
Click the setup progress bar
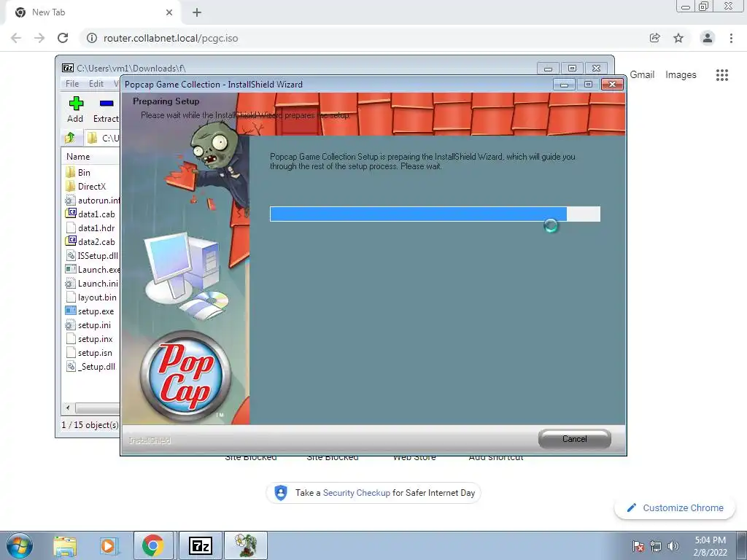tap(435, 214)
